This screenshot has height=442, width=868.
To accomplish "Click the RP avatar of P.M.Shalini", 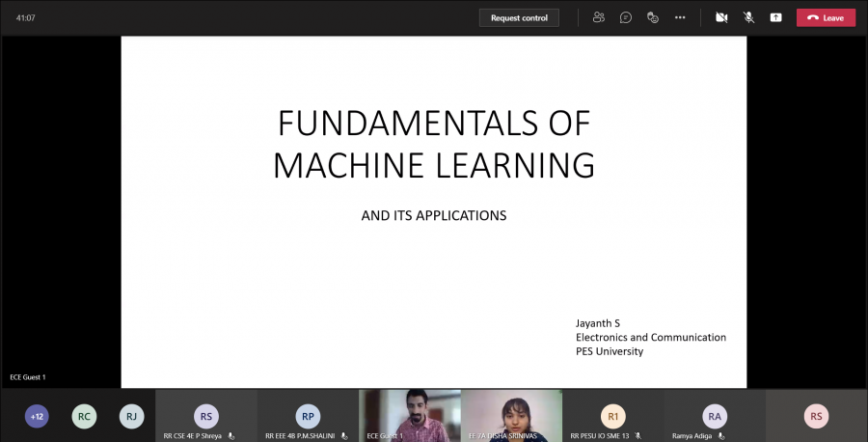I will (x=308, y=416).
